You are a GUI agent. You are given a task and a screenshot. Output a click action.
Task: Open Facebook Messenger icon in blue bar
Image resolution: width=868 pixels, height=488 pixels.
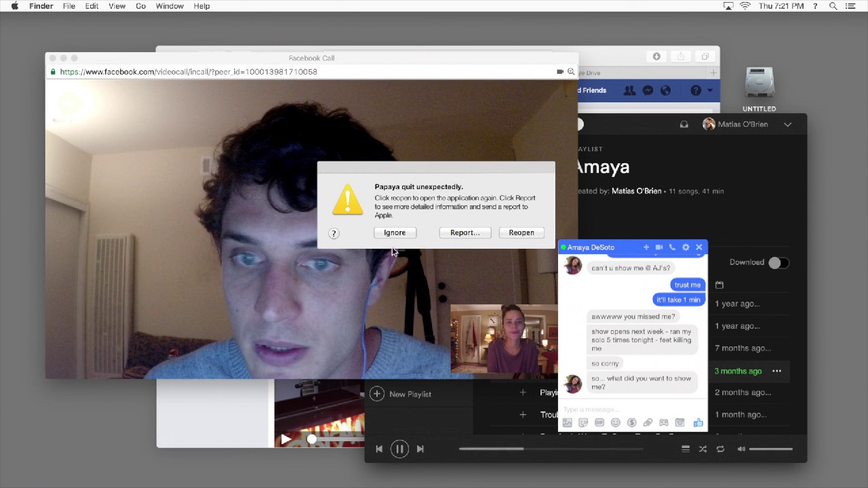click(x=648, y=90)
